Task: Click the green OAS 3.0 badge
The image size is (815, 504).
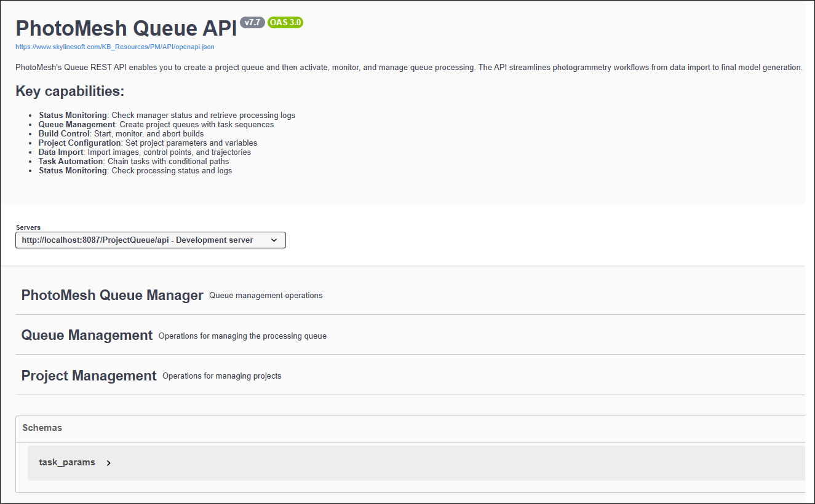Action: pyautogui.click(x=285, y=22)
